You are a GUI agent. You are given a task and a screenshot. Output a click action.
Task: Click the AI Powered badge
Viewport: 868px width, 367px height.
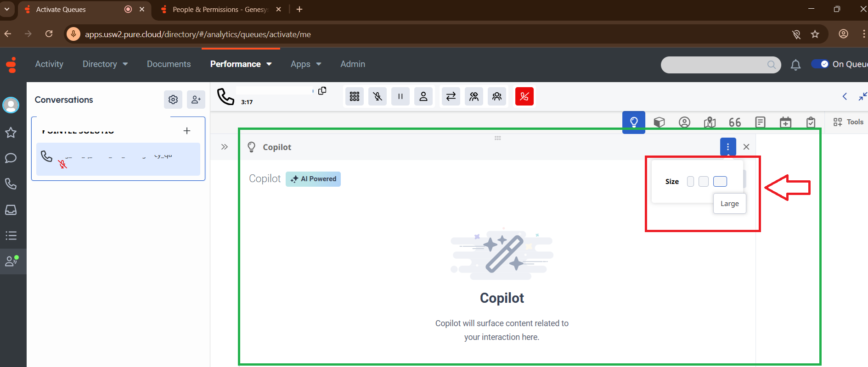(x=313, y=179)
